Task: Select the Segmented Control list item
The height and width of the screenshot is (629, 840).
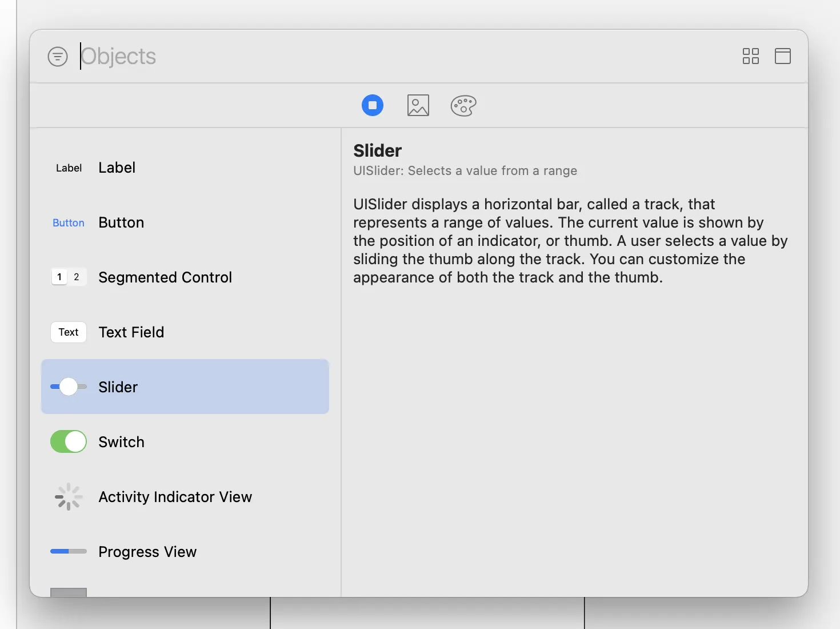Action: click(x=185, y=277)
